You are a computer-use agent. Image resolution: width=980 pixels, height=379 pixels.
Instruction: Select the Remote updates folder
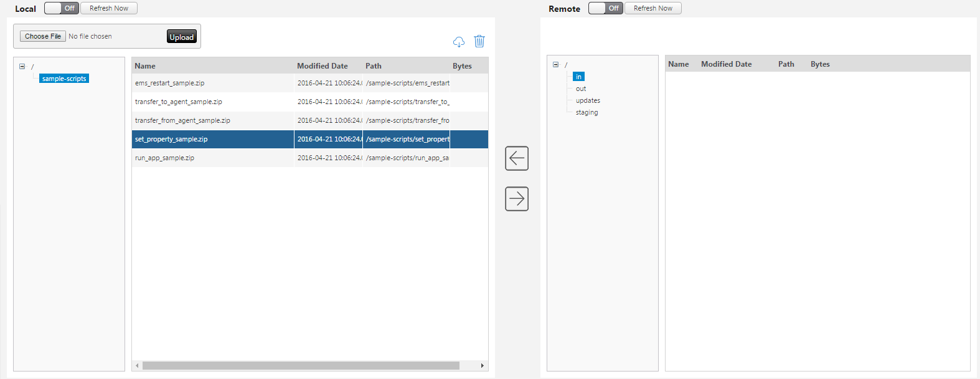coord(588,100)
